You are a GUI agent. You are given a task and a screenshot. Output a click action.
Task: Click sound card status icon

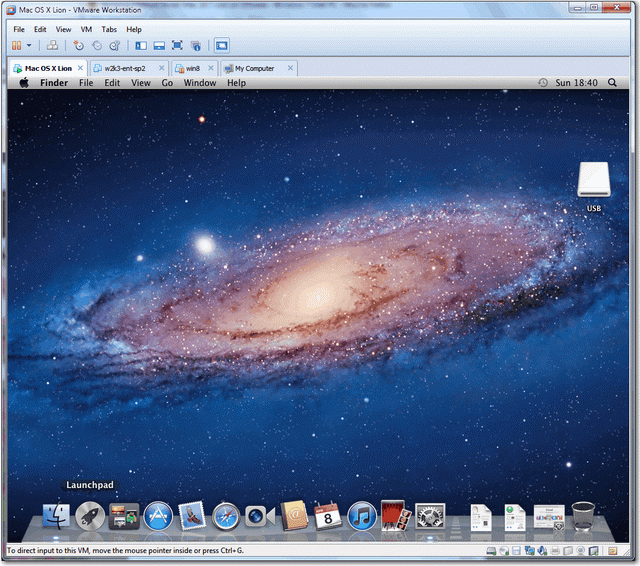coord(542,551)
